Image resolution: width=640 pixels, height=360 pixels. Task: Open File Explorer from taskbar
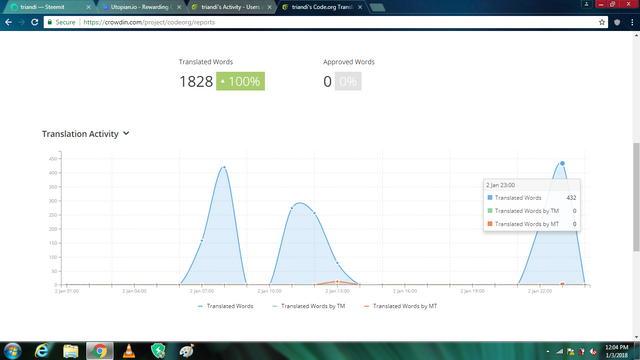pyautogui.click(x=71, y=351)
